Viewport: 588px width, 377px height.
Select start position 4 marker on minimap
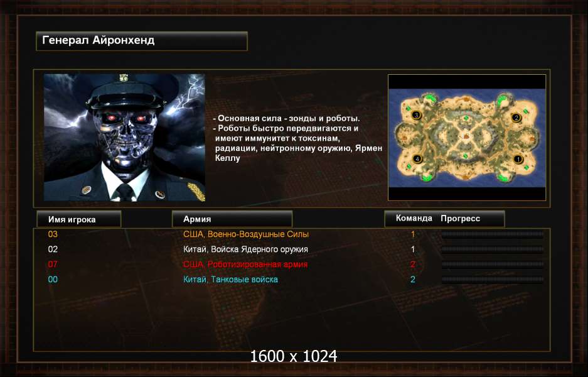click(417, 159)
